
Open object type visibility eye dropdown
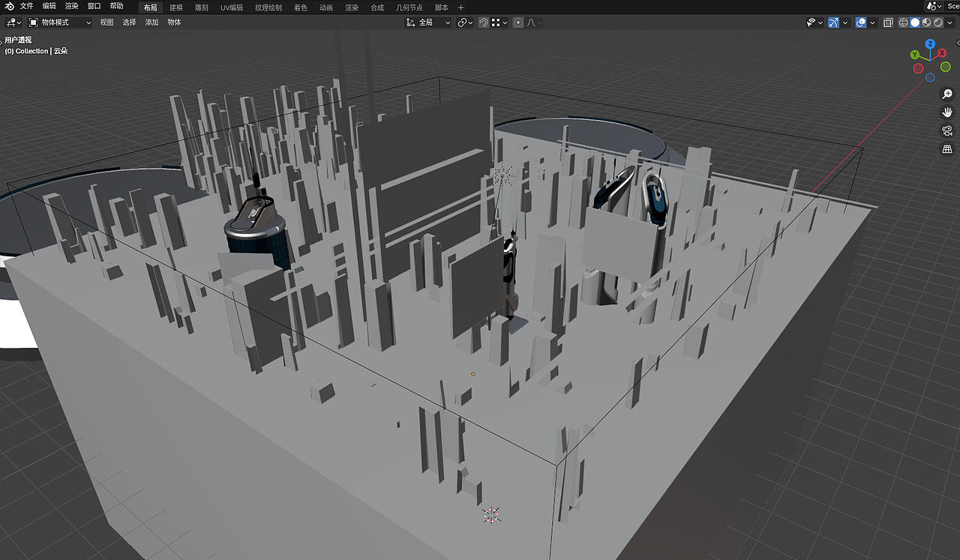click(x=814, y=22)
